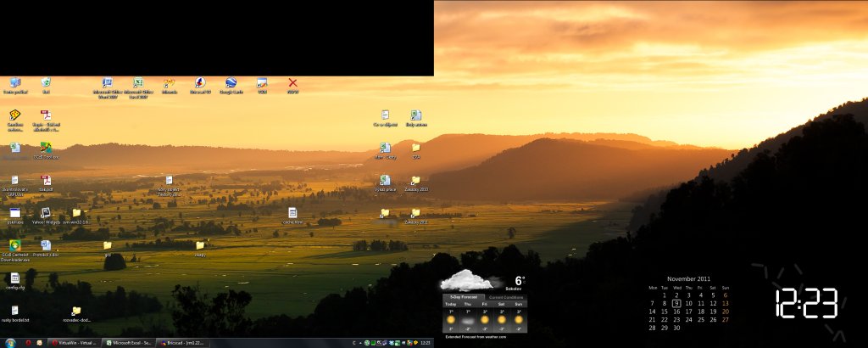Switch to VirtuaWin taskbar window

(x=75, y=342)
